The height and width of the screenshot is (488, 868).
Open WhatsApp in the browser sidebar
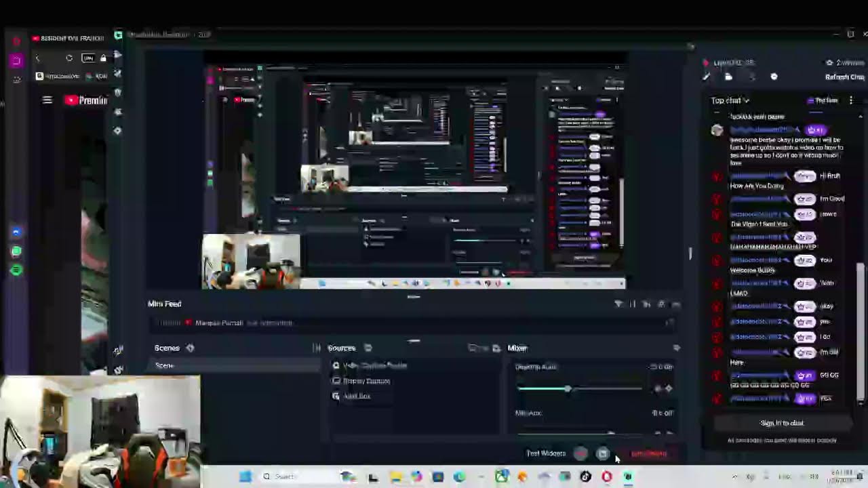click(x=16, y=251)
